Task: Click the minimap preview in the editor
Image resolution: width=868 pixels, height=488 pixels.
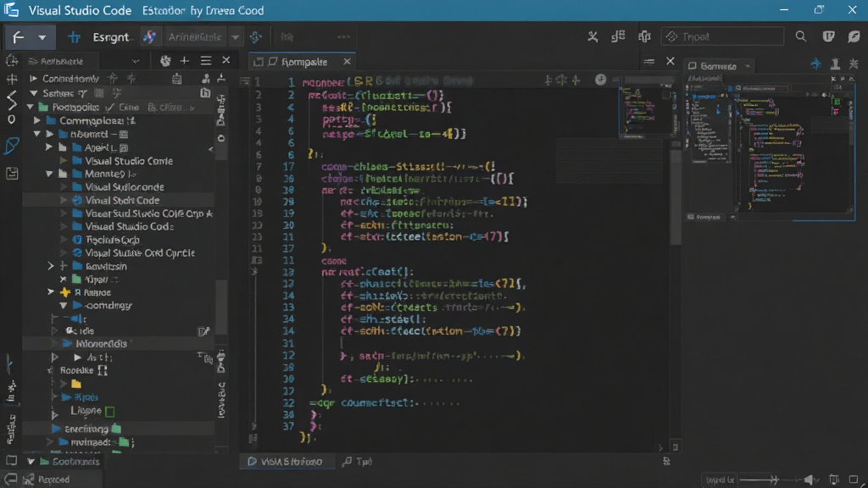Action: click(x=645, y=109)
